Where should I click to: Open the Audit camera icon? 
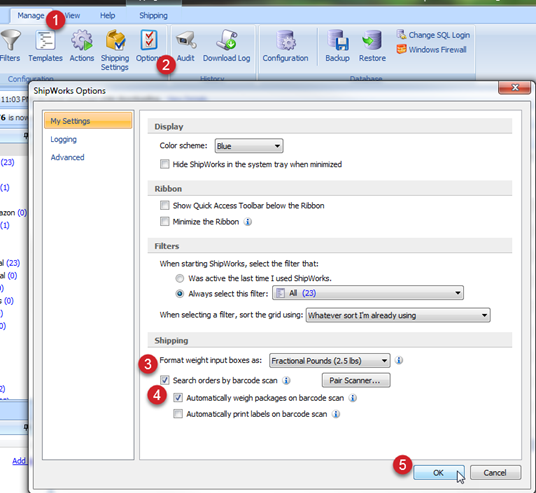(x=186, y=40)
